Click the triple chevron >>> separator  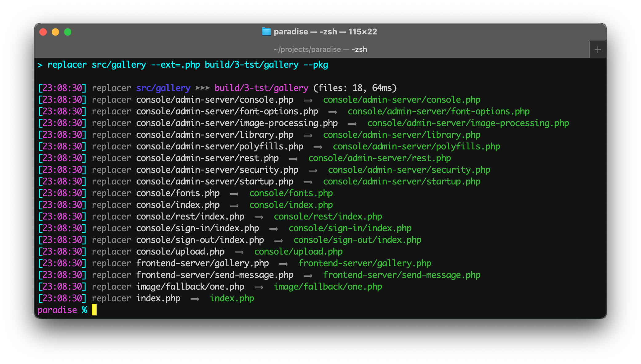202,88
